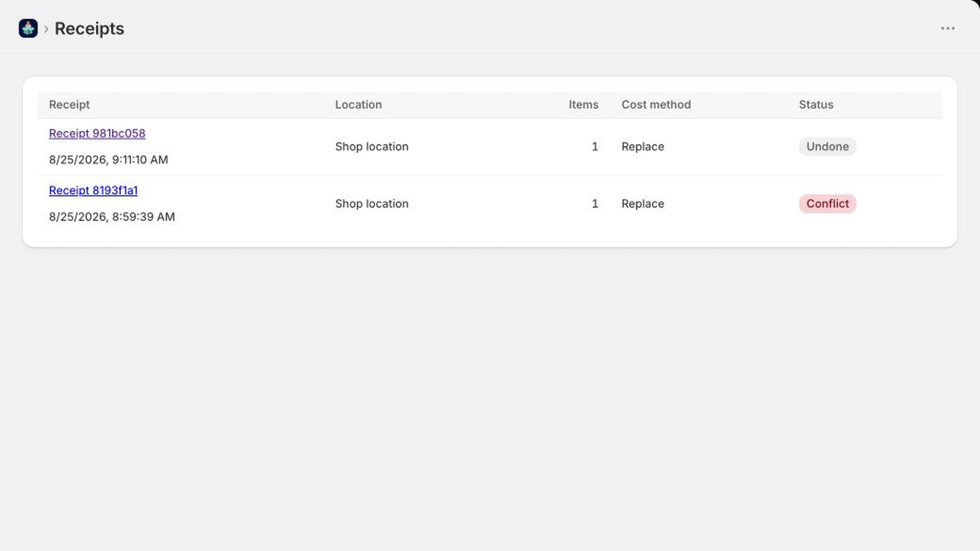Click Replace cost method in first row

643,146
